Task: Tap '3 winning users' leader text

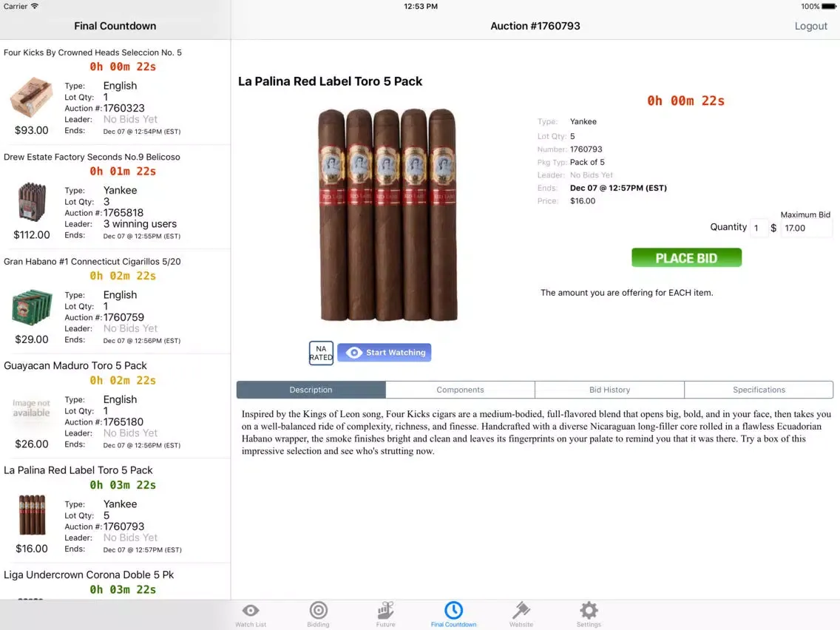Action: (x=140, y=224)
